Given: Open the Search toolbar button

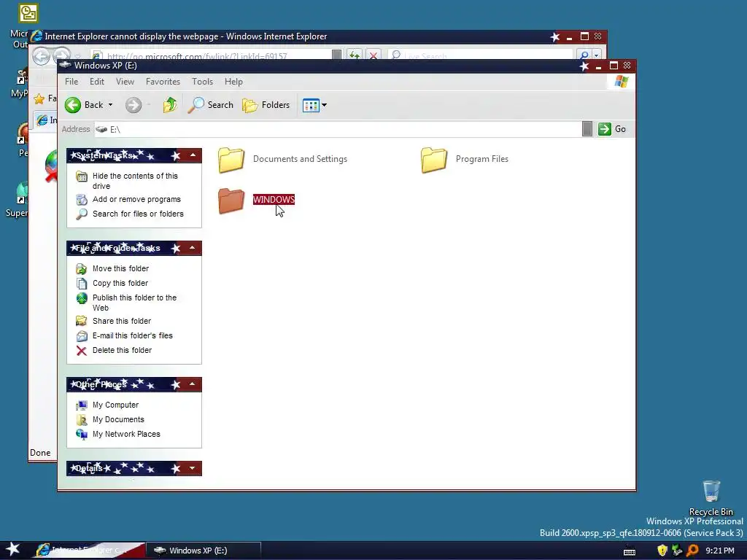Looking at the screenshot, I should click(210, 105).
